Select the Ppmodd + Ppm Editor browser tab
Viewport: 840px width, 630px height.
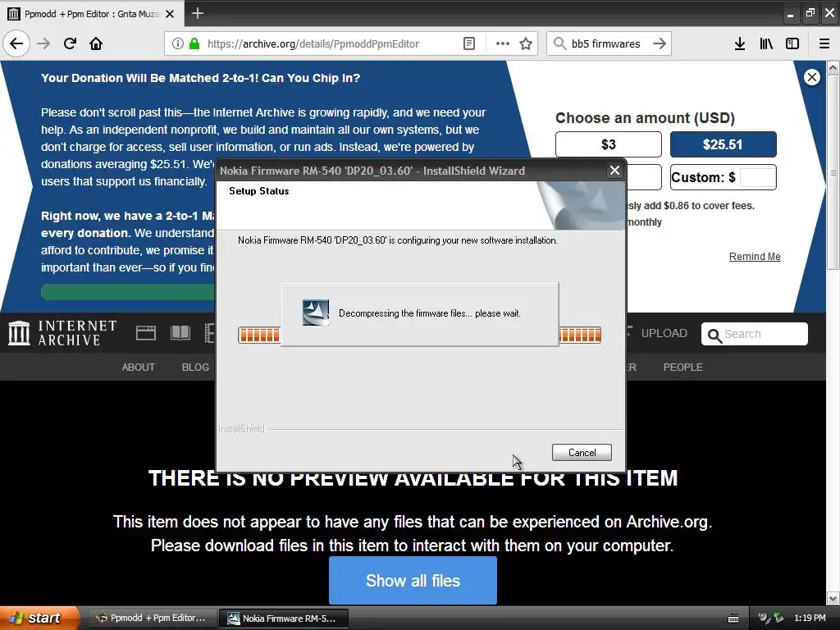pos(91,14)
